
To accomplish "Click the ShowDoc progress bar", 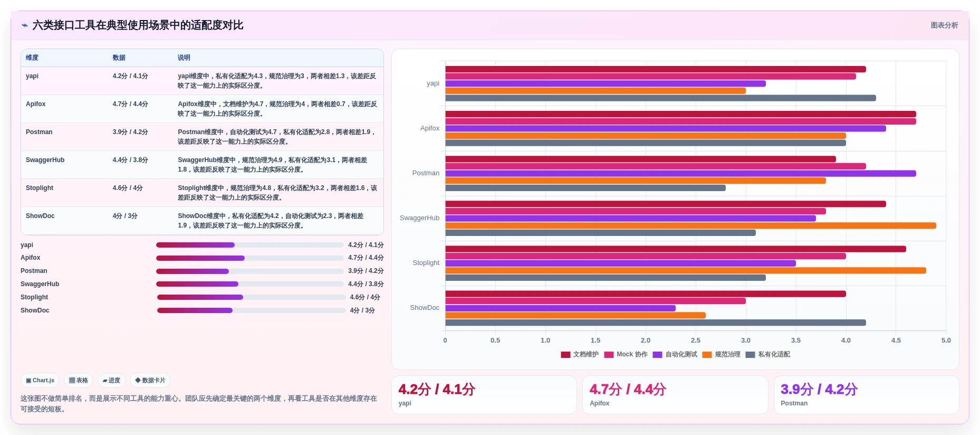I will click(252, 310).
